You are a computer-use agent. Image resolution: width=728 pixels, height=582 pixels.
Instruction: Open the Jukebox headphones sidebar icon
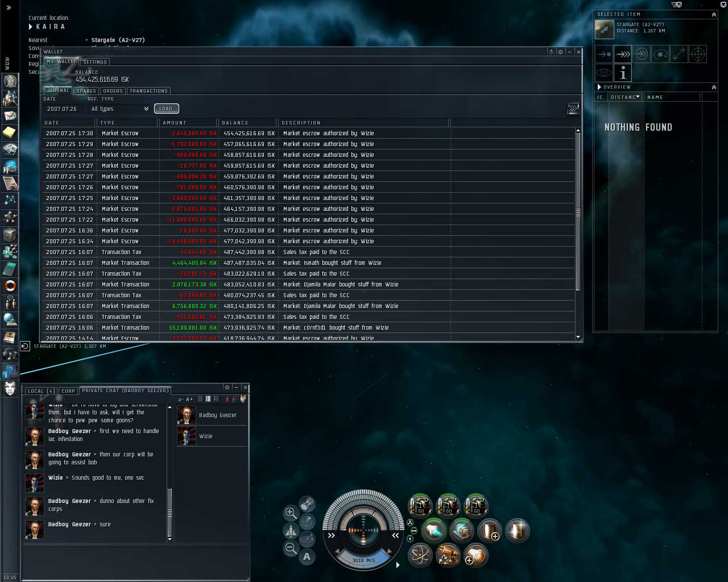point(10,354)
